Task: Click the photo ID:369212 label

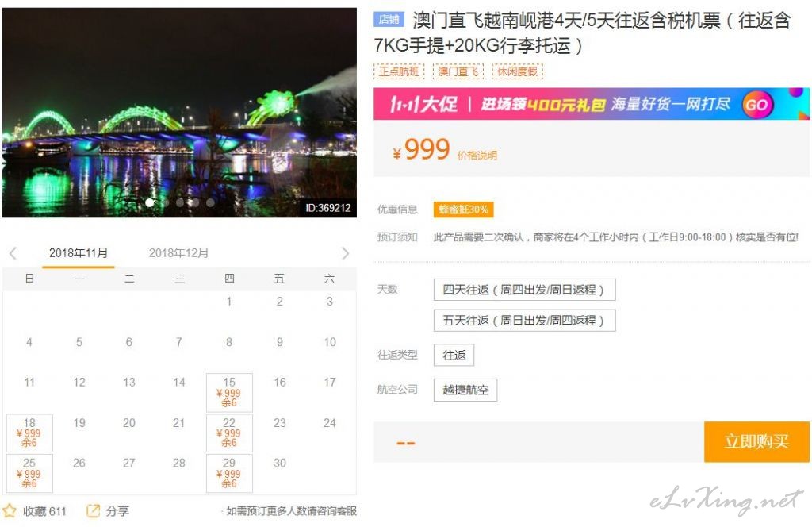Action: (327, 208)
